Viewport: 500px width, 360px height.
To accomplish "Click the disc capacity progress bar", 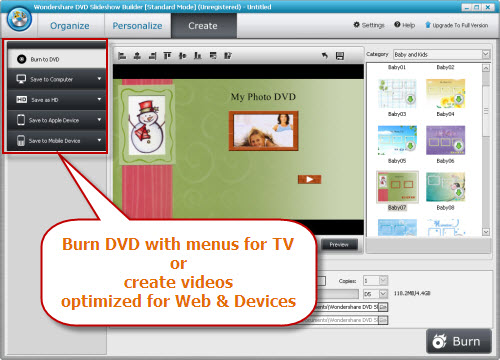I will point(337,294).
